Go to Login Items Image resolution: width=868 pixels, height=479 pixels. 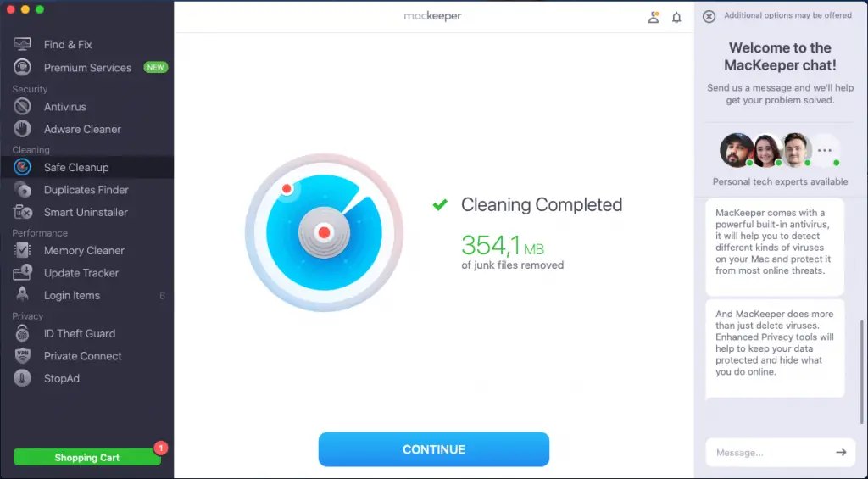point(87,295)
